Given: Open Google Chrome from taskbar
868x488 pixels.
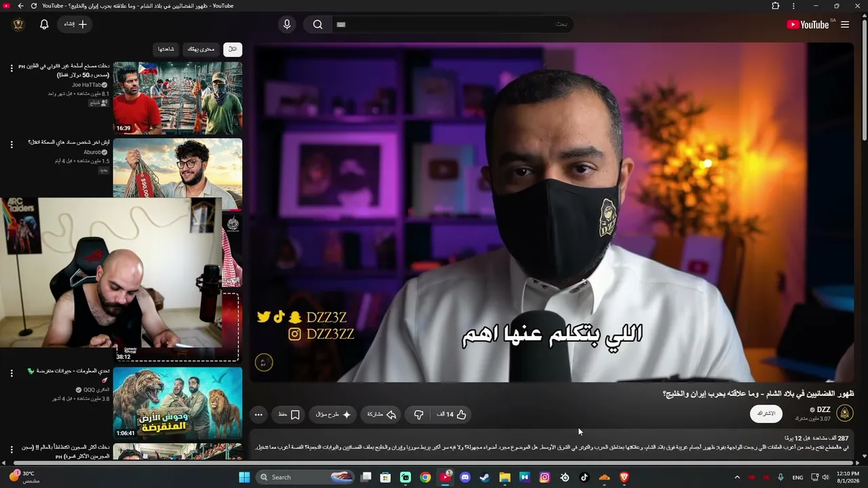Looking at the screenshot, I should [x=425, y=477].
